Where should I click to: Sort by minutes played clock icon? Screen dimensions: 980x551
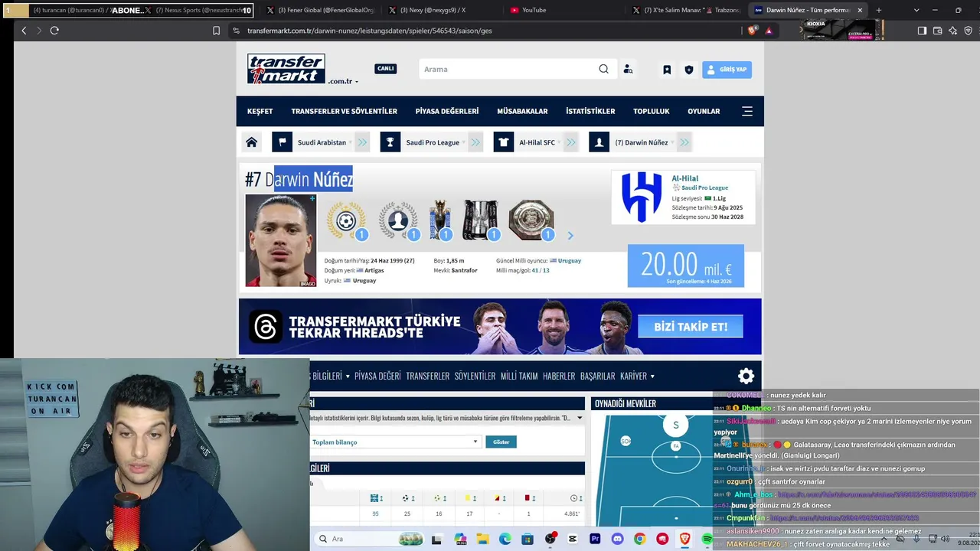[576, 498]
